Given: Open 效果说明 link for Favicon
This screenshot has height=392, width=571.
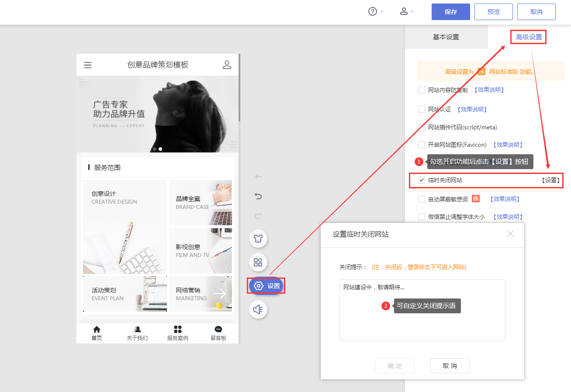Looking at the screenshot, I should coord(508,145).
